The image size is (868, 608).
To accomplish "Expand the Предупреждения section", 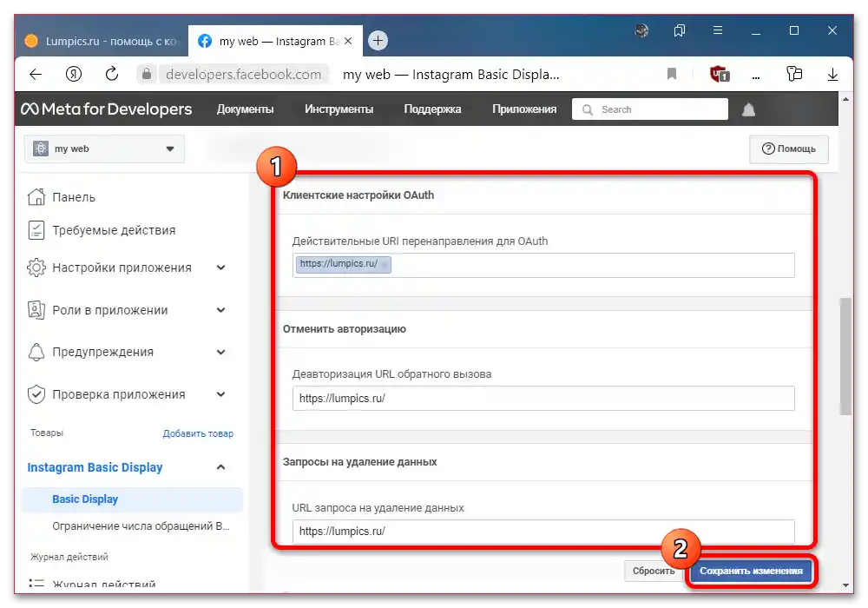I will (220, 352).
